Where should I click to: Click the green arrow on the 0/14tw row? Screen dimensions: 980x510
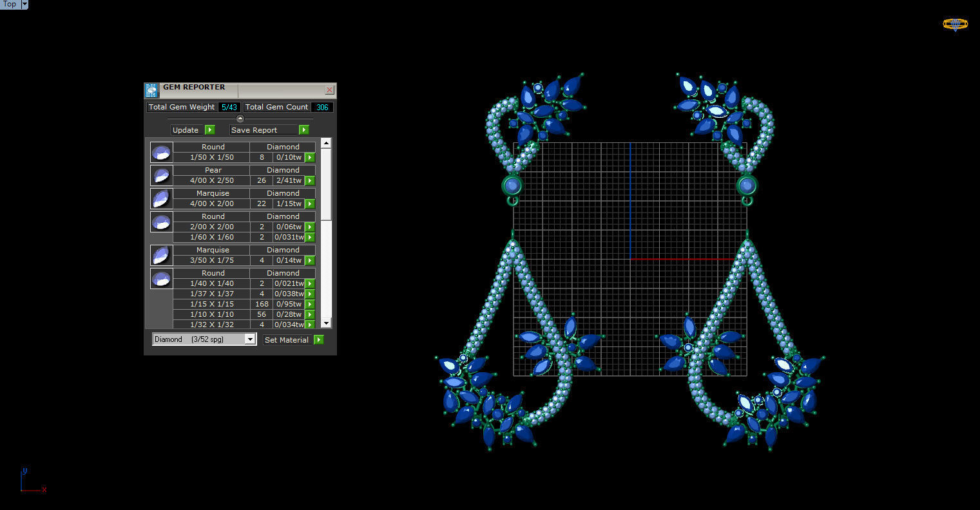pyautogui.click(x=310, y=260)
